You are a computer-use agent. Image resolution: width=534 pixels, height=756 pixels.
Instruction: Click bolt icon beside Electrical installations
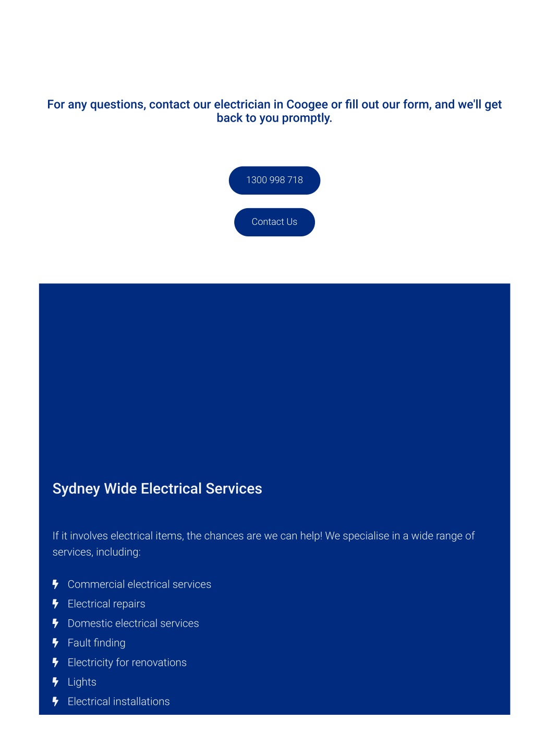(x=55, y=702)
